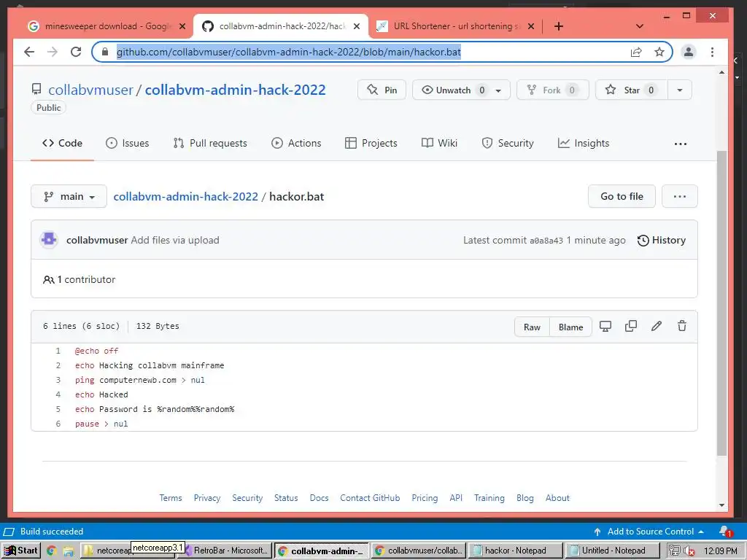
Task: Open the Security tab
Action: point(508,144)
